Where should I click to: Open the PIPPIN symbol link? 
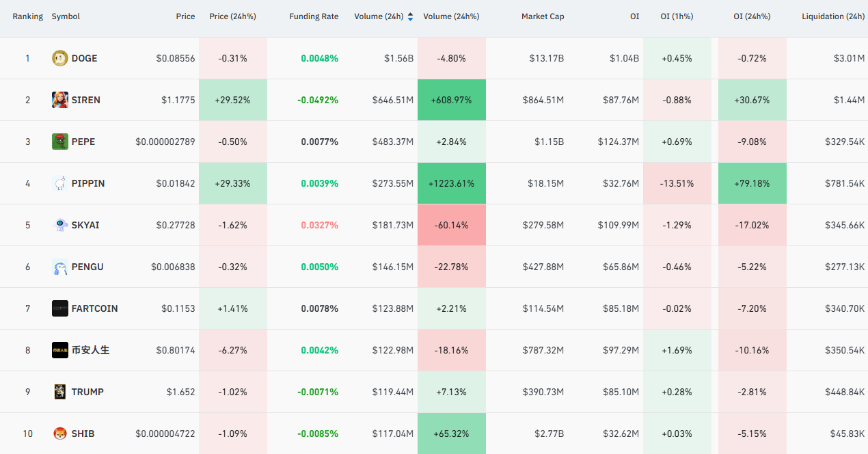pos(88,183)
